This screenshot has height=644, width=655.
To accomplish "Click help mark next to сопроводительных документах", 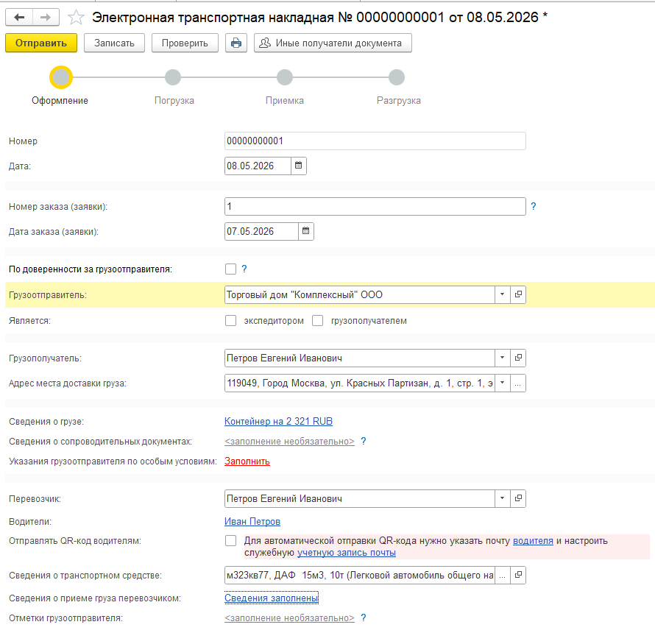I will click(x=364, y=442).
